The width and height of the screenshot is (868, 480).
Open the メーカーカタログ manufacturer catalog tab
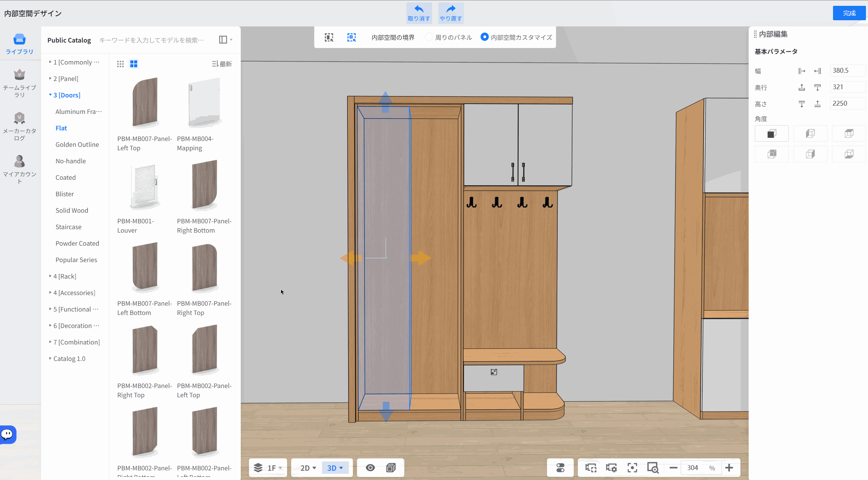click(x=20, y=127)
